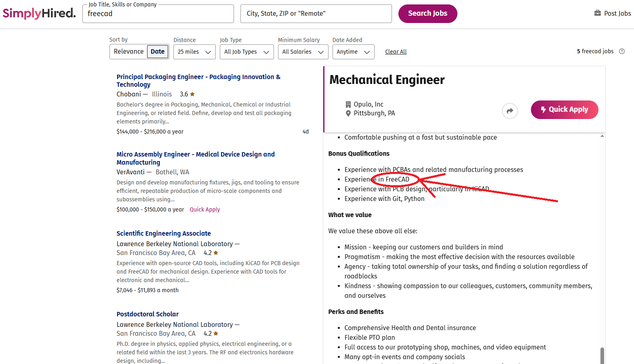Image resolution: width=634 pixels, height=364 pixels.
Task: Click the scroll-up arrow in job details
Action: tap(602, 136)
